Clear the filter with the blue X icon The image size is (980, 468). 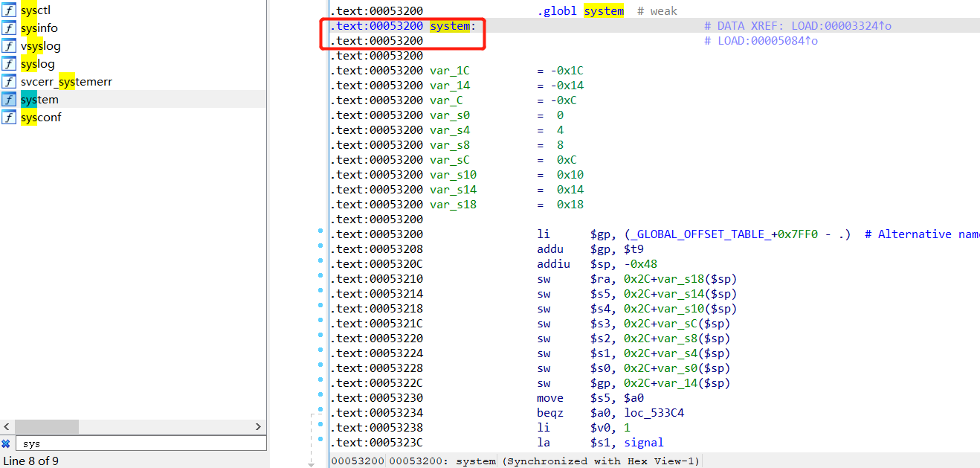click(x=6, y=443)
